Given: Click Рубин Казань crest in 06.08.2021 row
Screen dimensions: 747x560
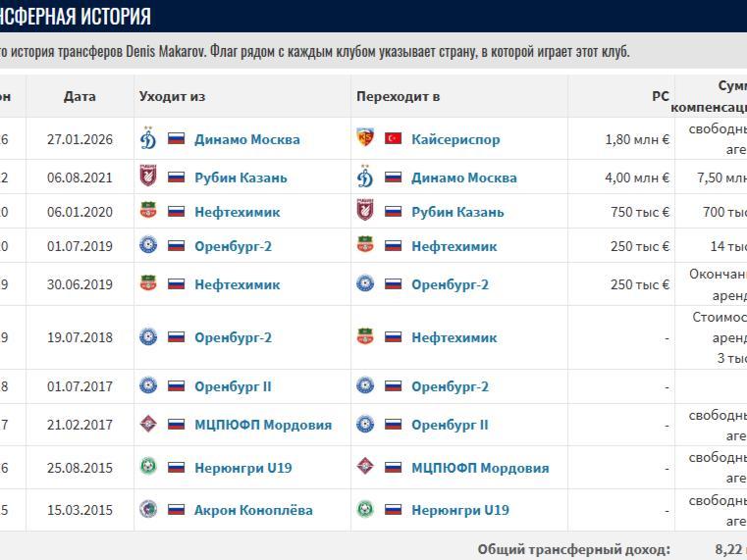Looking at the screenshot, I should [x=148, y=178].
